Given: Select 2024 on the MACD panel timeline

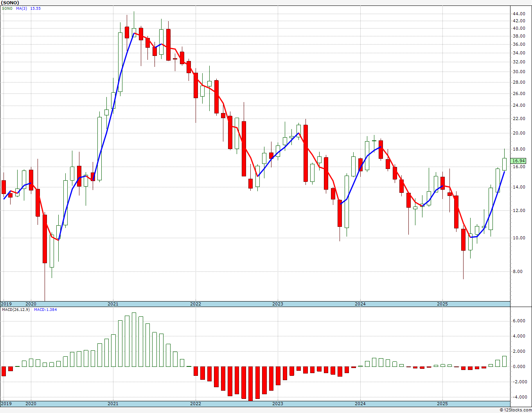Looking at the screenshot, I should click(360, 404).
